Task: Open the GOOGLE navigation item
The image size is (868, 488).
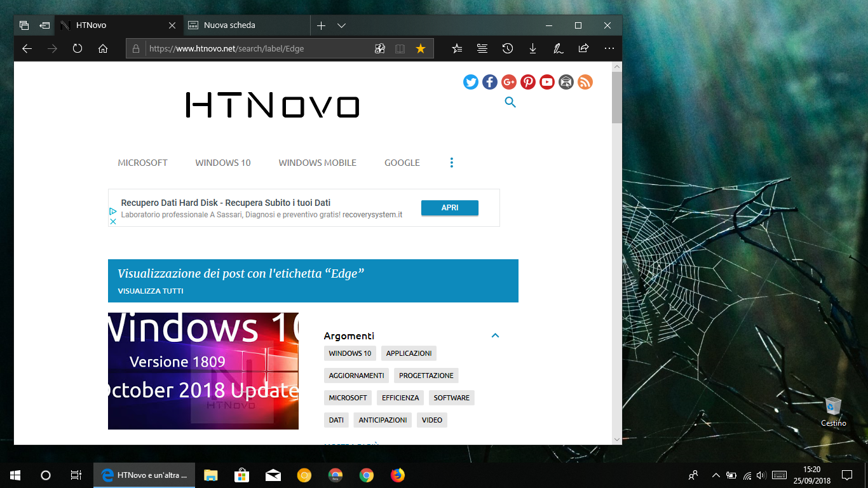Action: [402, 163]
